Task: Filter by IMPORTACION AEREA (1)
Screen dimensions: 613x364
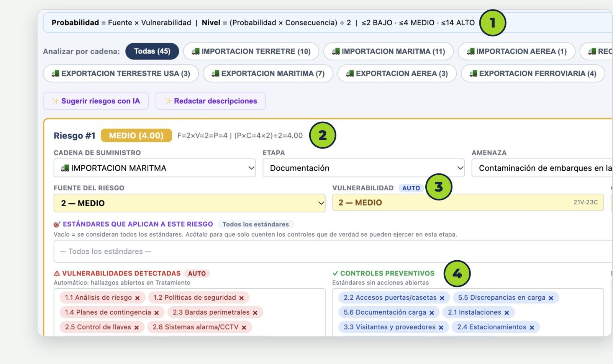Action: pos(517,51)
